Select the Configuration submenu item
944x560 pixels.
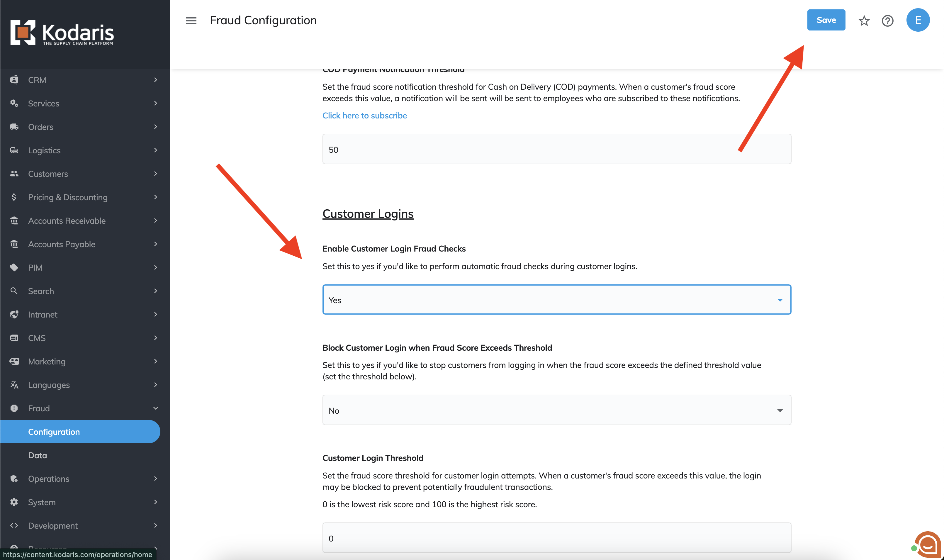pos(54,432)
